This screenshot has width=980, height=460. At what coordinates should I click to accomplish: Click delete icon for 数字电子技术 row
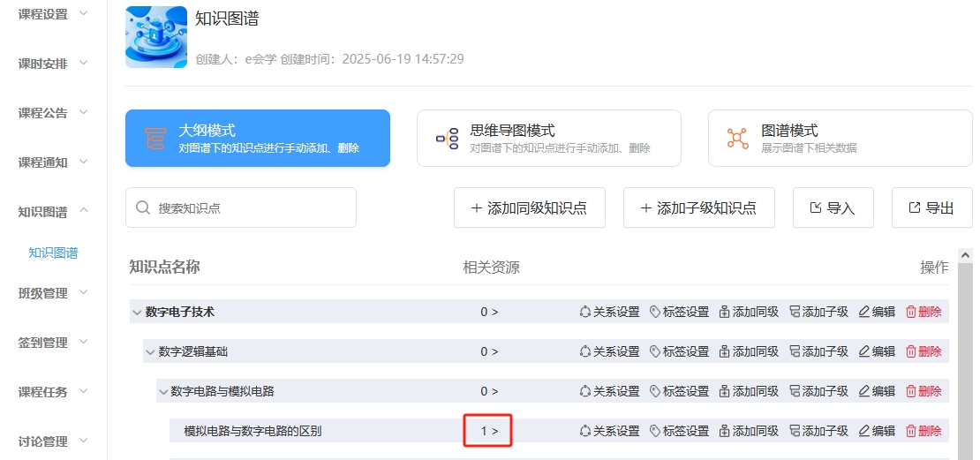(x=912, y=312)
